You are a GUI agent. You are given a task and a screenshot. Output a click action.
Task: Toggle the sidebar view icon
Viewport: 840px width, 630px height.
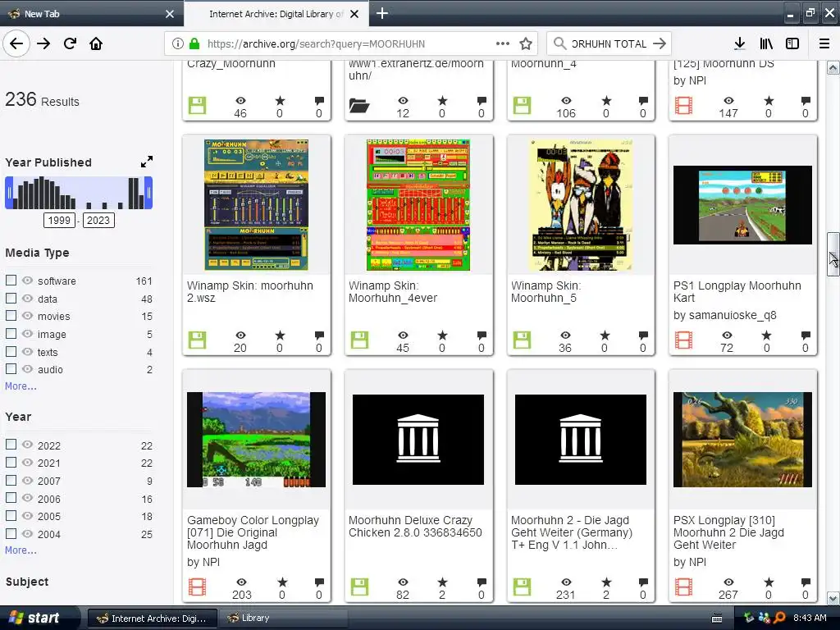tap(792, 43)
